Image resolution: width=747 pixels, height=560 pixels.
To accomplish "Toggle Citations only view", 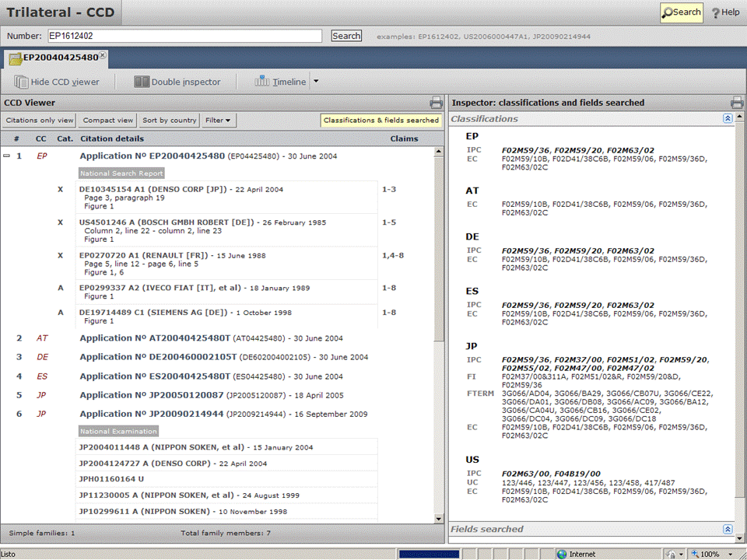I will tap(40, 121).
